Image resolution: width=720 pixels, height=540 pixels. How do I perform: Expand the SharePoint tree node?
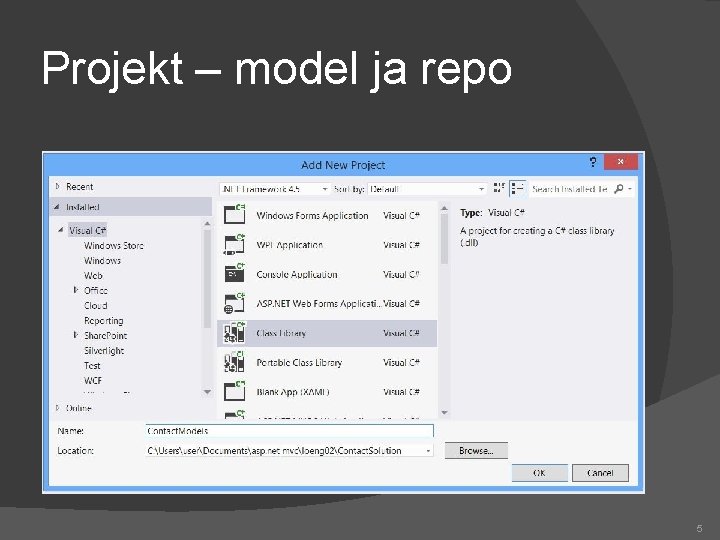point(76,335)
